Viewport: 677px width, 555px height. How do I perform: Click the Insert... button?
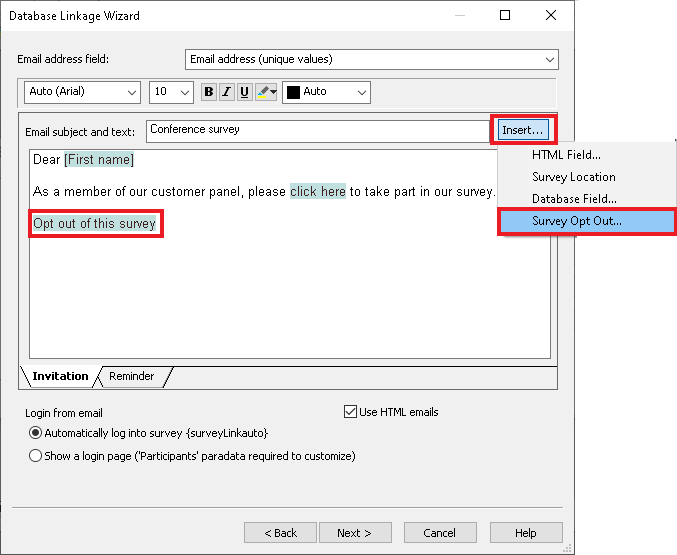point(523,130)
